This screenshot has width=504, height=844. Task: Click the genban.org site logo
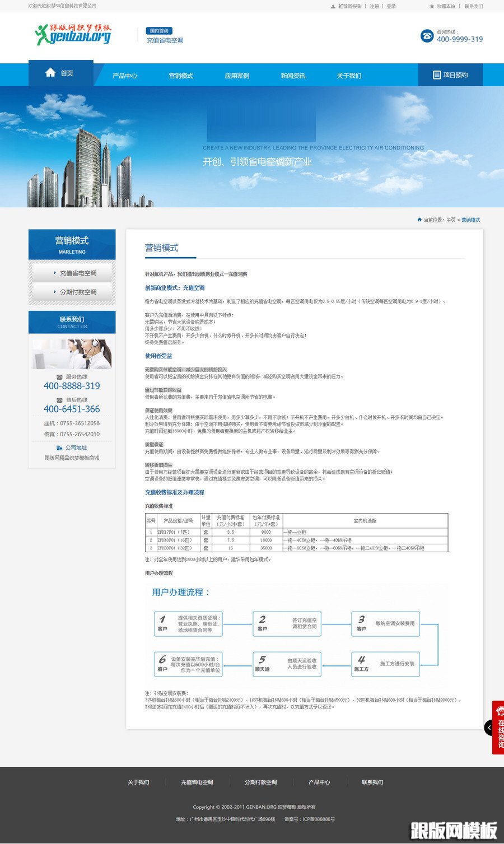coord(73,34)
